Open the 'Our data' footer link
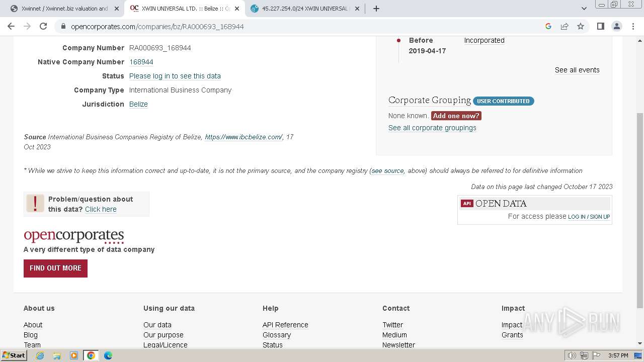The width and height of the screenshot is (644, 362). click(x=157, y=325)
